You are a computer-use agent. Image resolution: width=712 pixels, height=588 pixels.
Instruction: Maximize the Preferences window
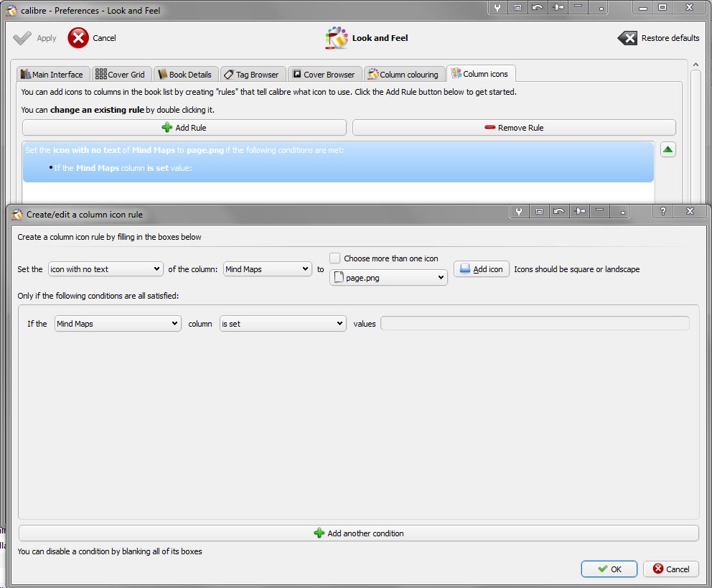pyautogui.click(x=662, y=7)
